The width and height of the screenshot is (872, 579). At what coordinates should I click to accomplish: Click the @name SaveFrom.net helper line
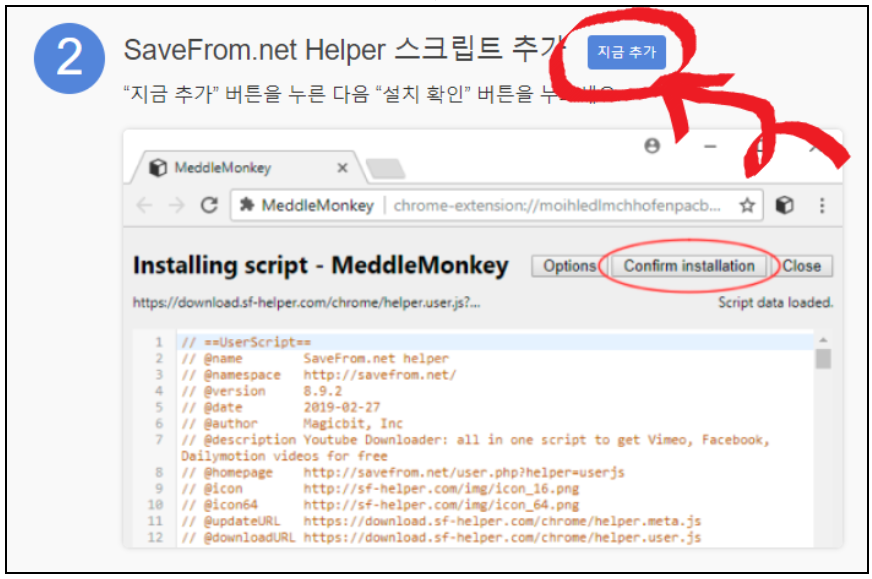click(315, 358)
